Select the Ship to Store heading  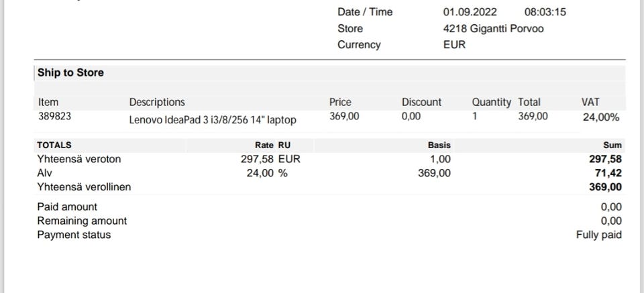coord(70,72)
